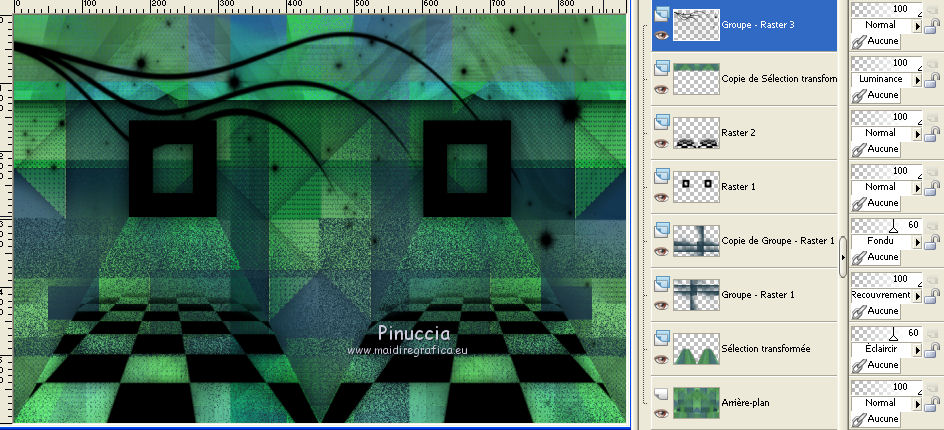Hide the Arrière-plan layer via eye icon

pos(662,413)
